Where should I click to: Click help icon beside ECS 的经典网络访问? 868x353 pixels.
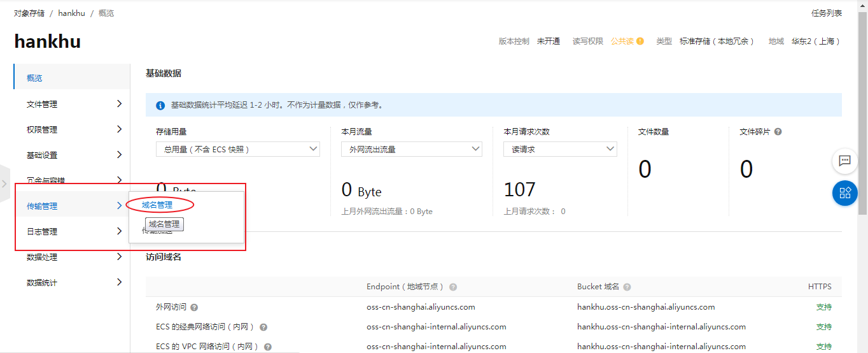click(263, 328)
